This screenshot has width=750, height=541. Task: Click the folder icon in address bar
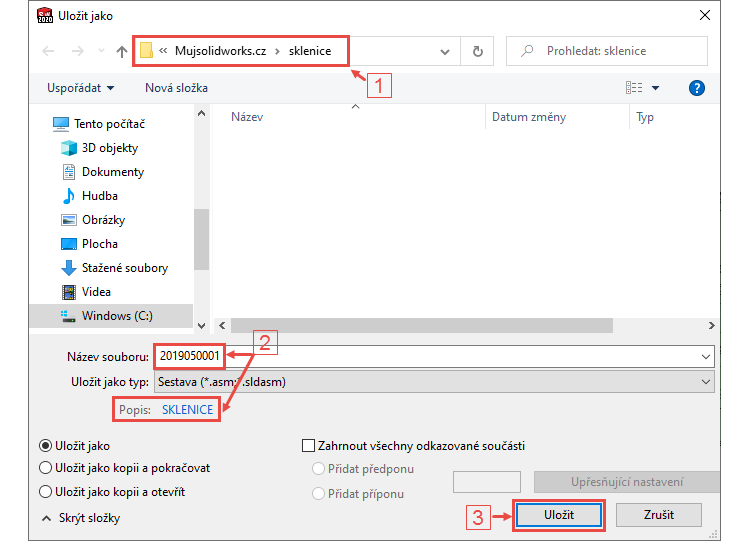pos(146,50)
